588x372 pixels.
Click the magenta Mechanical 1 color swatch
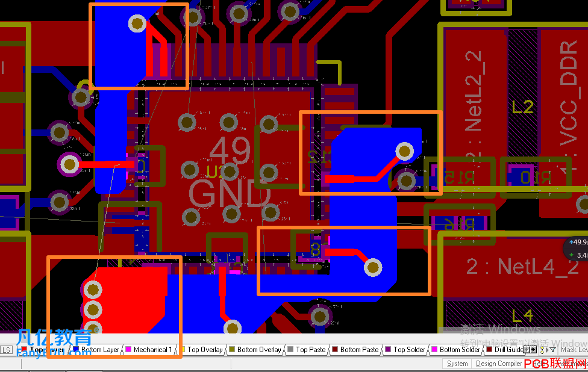129,350
